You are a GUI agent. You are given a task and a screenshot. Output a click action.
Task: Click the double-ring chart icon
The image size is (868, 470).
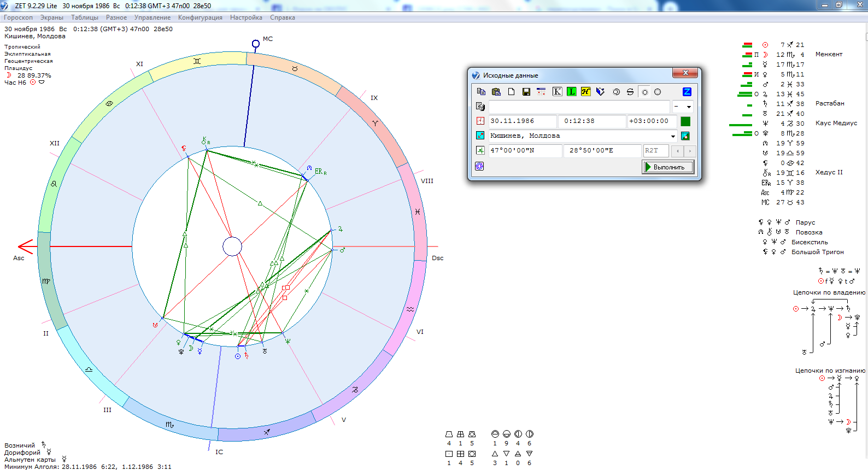tap(616, 92)
